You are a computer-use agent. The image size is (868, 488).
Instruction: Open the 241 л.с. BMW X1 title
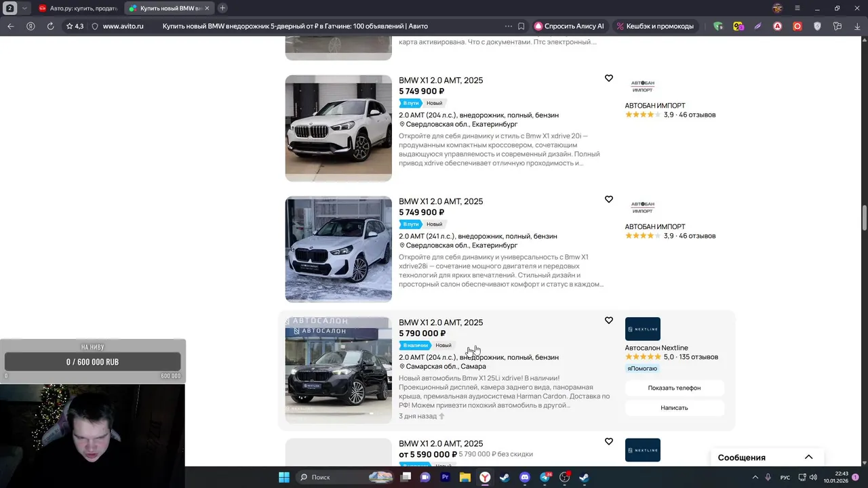441,202
